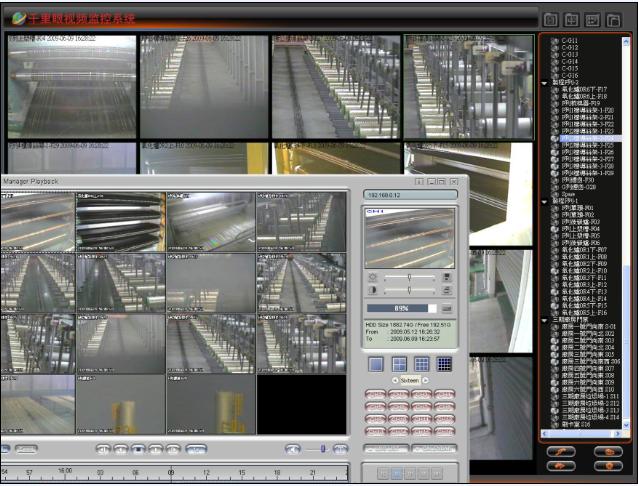Click the 21 mark on the timeline
This screenshot has height=486, width=638.
tap(312, 473)
